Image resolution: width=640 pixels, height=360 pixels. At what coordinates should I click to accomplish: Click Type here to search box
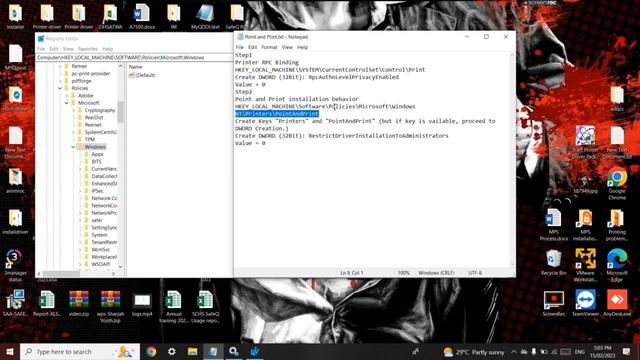point(80,351)
